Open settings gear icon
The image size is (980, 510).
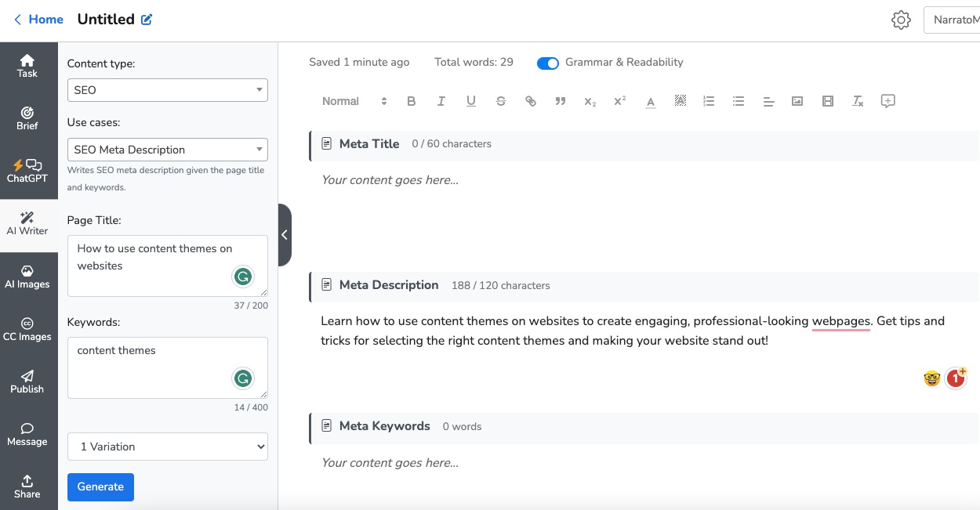tap(901, 20)
